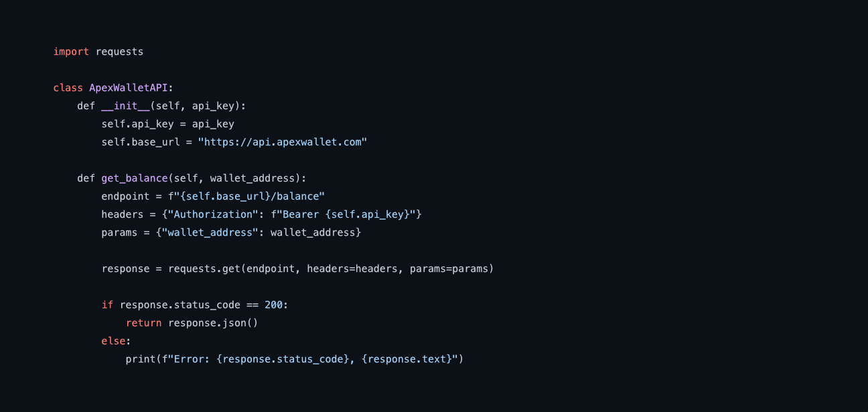Viewport: 868px width, 412px height.
Task: Click the if keyword before response.status_code
Action: click(x=107, y=305)
